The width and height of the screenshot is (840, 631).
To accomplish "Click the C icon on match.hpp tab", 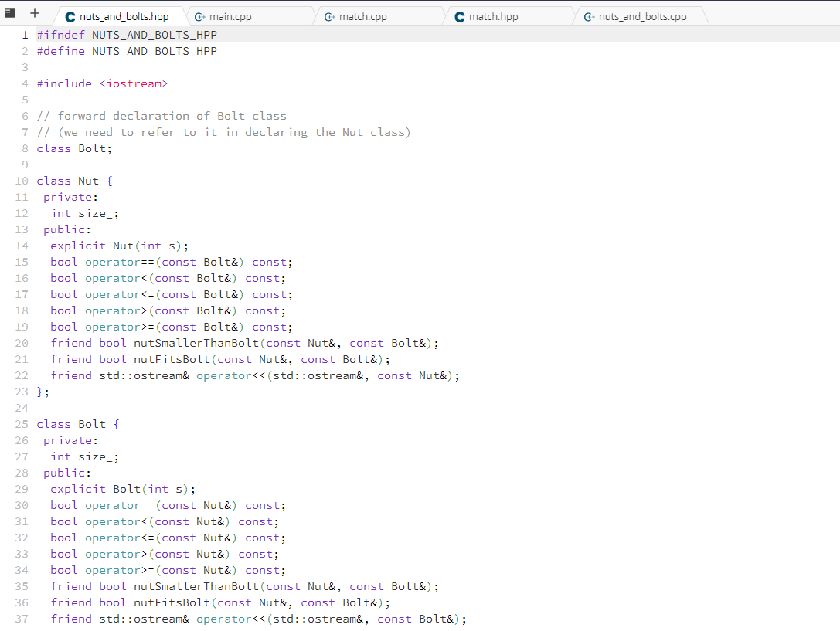I will tap(460, 17).
